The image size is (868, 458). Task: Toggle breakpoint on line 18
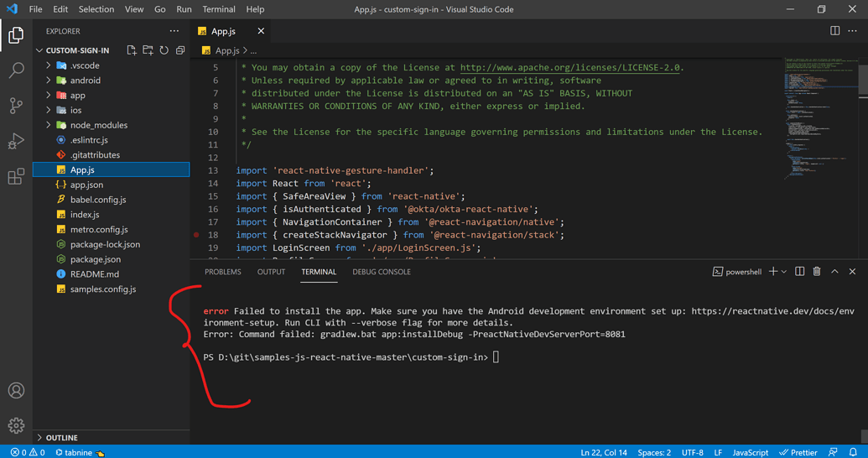click(196, 235)
